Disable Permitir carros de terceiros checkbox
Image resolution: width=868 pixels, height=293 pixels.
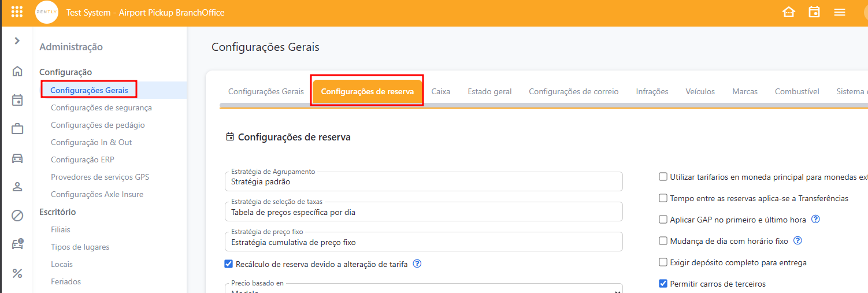pos(663,284)
